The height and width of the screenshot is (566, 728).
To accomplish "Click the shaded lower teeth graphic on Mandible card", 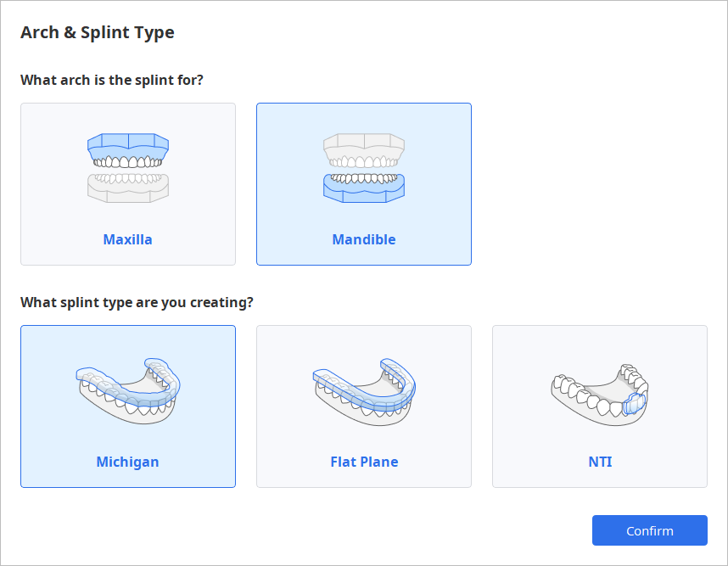I will pos(363,188).
